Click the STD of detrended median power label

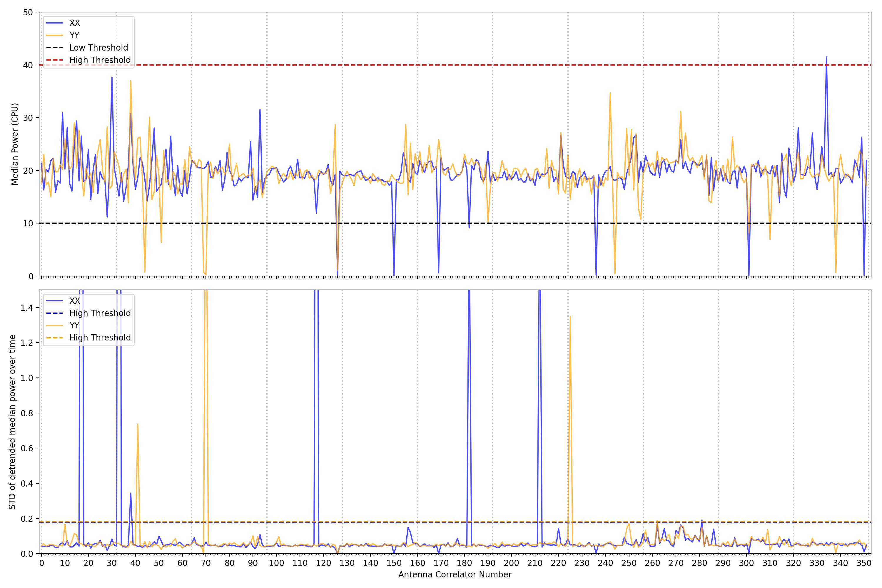tap(12, 422)
